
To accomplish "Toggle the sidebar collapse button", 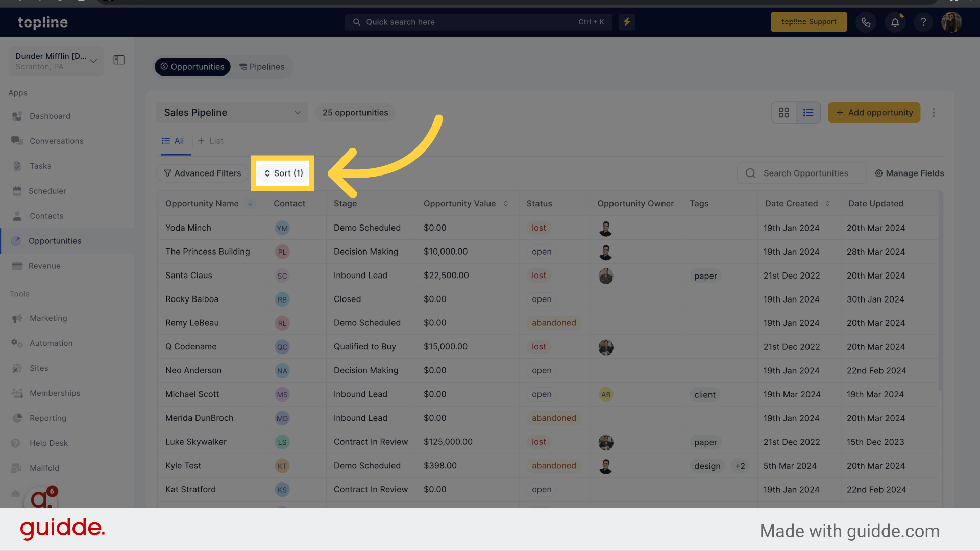I will (119, 60).
